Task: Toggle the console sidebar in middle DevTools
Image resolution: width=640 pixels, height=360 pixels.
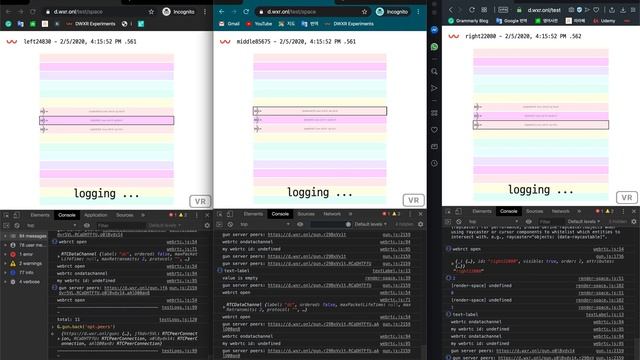Action: (x=220, y=224)
